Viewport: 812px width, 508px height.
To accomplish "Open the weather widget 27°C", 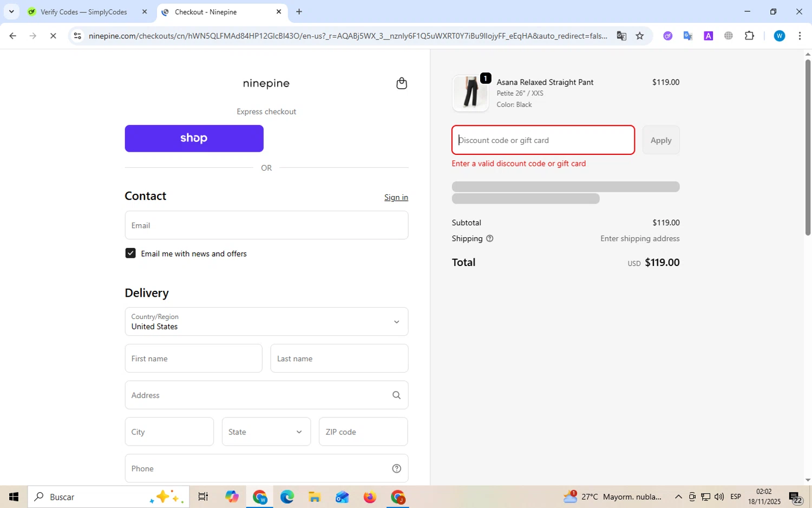I will (x=612, y=497).
